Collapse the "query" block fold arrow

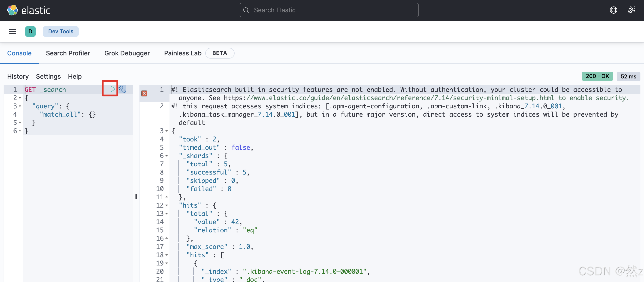point(20,106)
